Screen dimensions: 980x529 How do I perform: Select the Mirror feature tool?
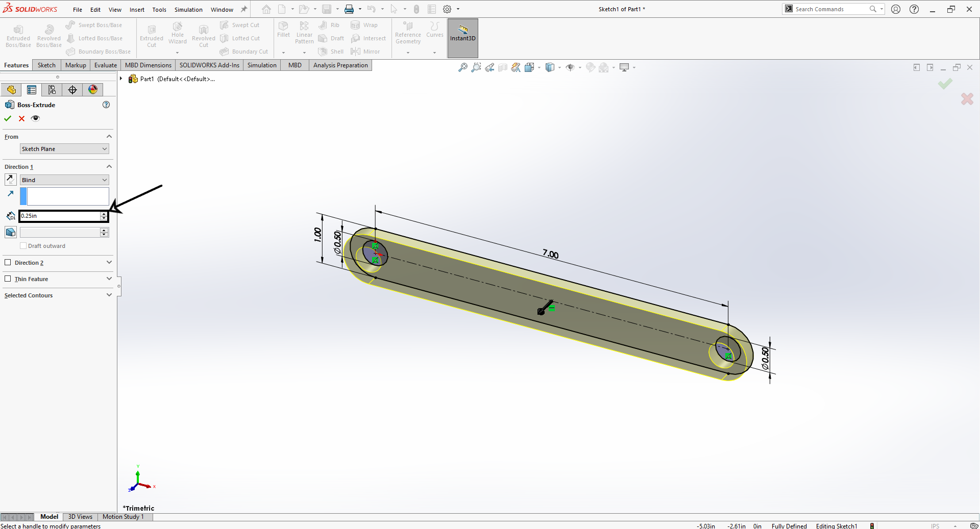(366, 51)
